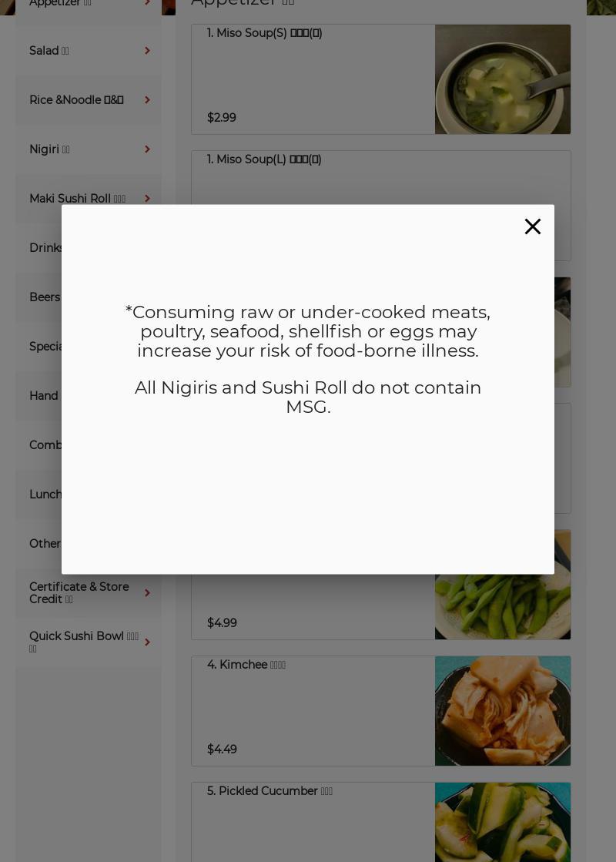Open Rice & Noodle menu section
Screen dimensions: 616x862
[89, 100]
